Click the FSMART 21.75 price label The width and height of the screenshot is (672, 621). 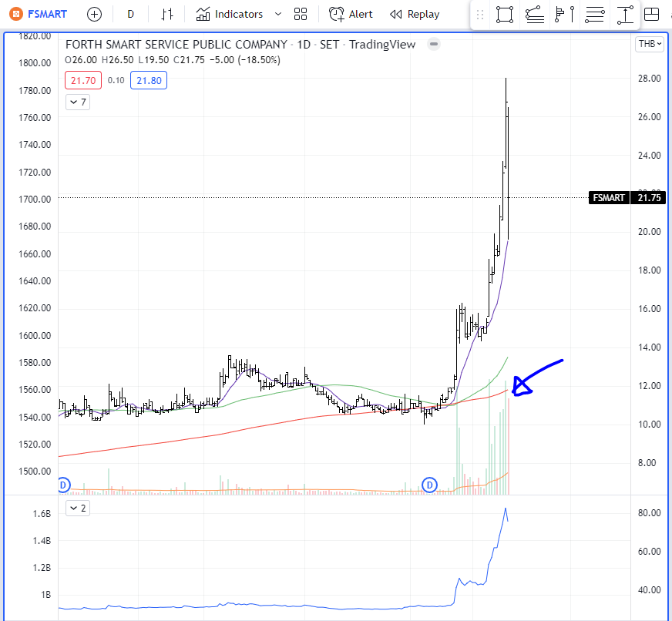627,197
